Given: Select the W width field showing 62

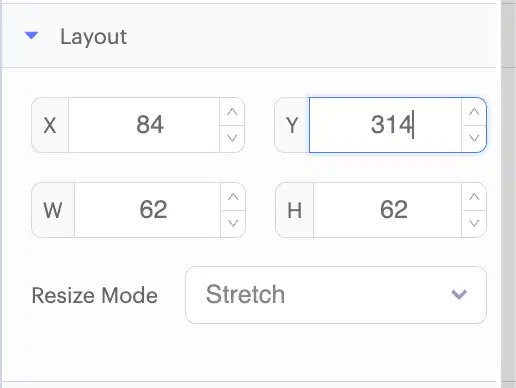Looking at the screenshot, I should [148, 210].
